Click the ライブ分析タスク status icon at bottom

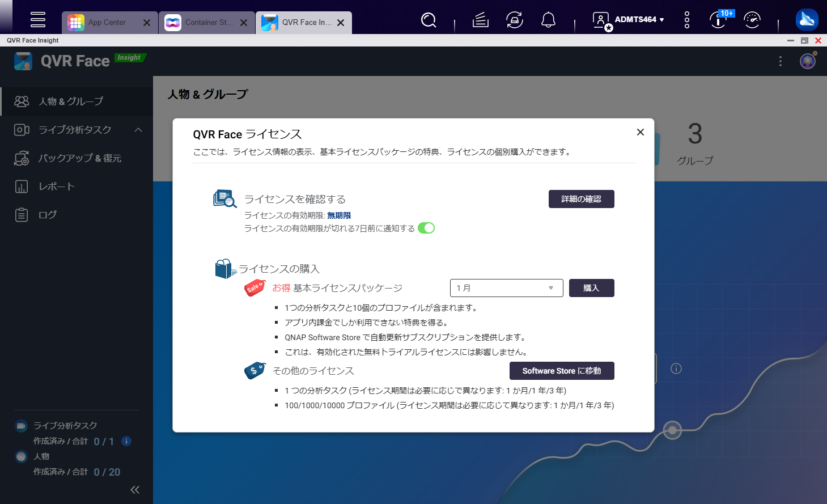click(21, 426)
